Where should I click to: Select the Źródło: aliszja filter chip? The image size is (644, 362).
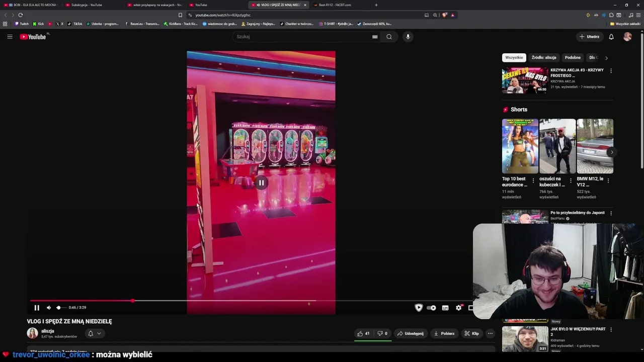(544, 58)
